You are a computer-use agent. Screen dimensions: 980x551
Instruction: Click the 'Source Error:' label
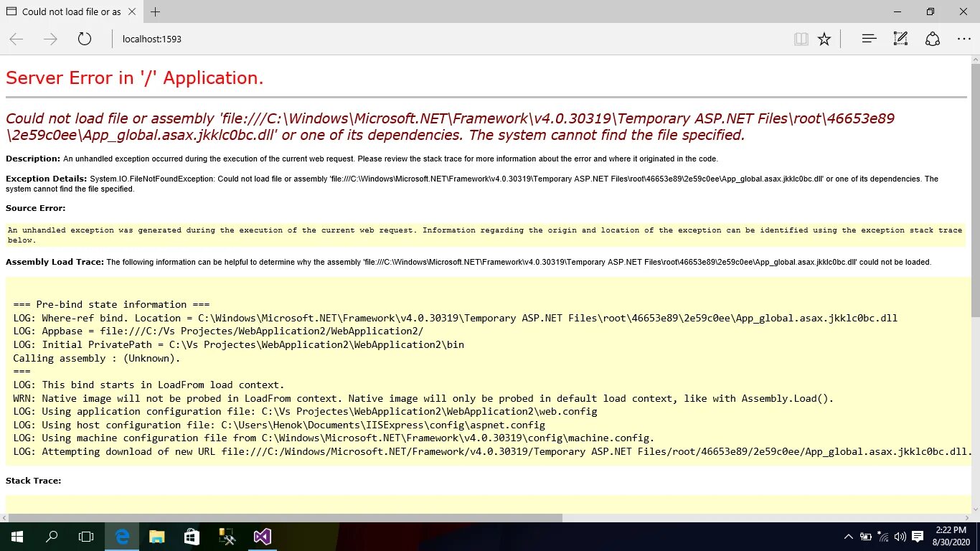click(x=36, y=208)
